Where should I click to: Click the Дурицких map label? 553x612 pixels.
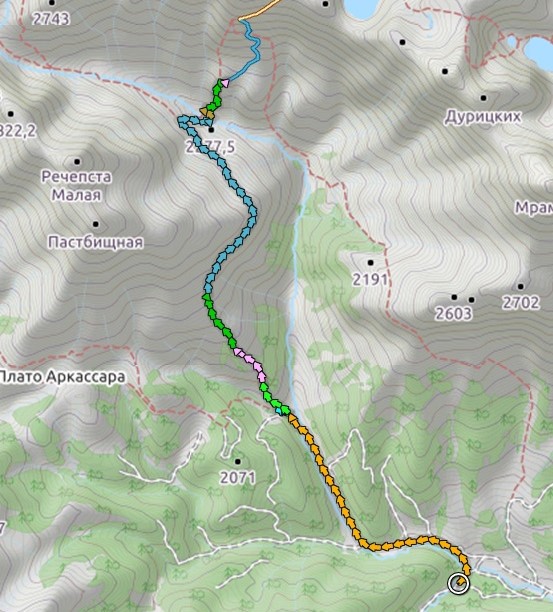pos(483,116)
